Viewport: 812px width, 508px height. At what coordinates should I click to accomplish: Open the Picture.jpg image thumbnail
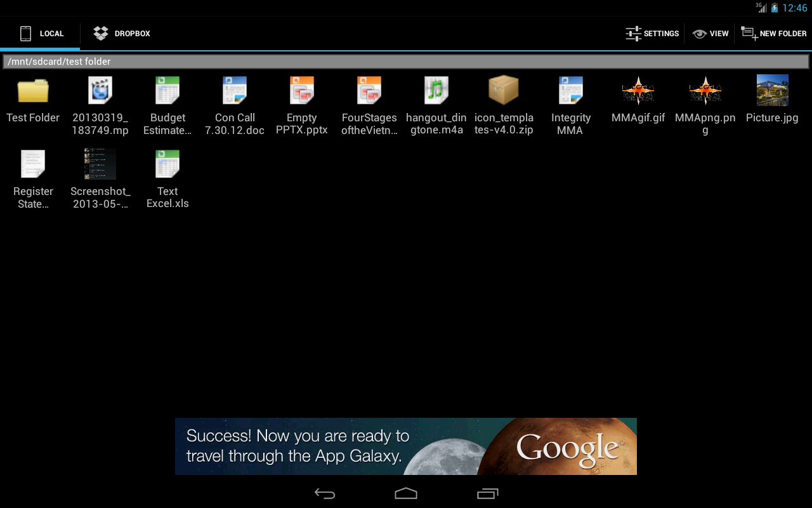pos(773,90)
